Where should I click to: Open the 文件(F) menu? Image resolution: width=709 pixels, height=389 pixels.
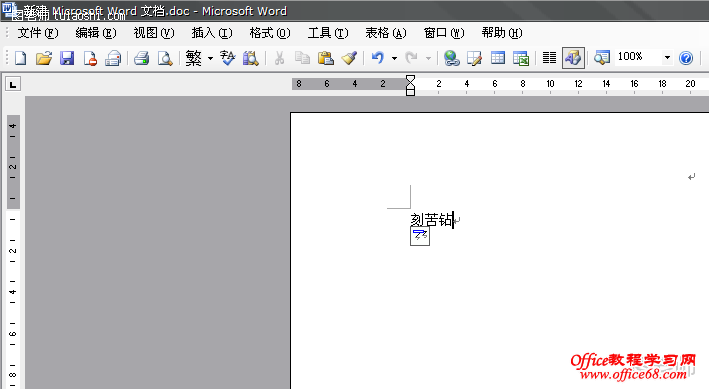(x=38, y=33)
